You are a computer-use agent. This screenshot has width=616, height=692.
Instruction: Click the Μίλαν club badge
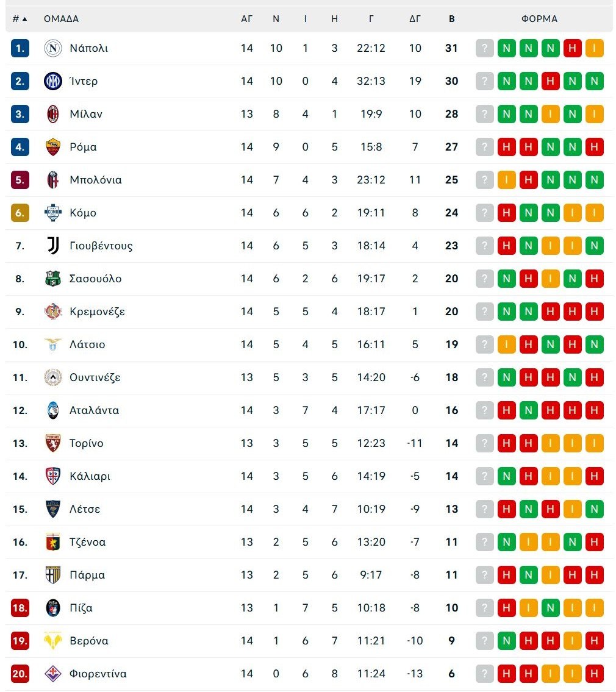click(52, 113)
